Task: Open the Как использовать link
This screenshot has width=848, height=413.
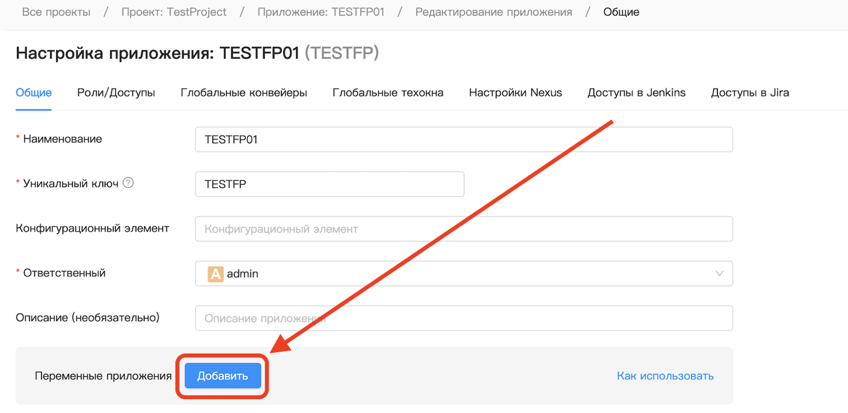Action: pos(665,376)
